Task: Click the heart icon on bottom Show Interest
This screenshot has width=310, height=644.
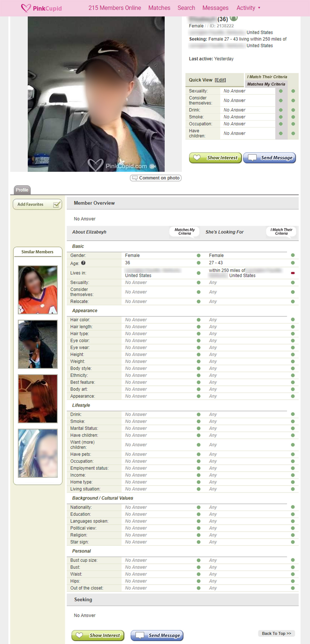Action: pyautogui.click(x=79, y=635)
